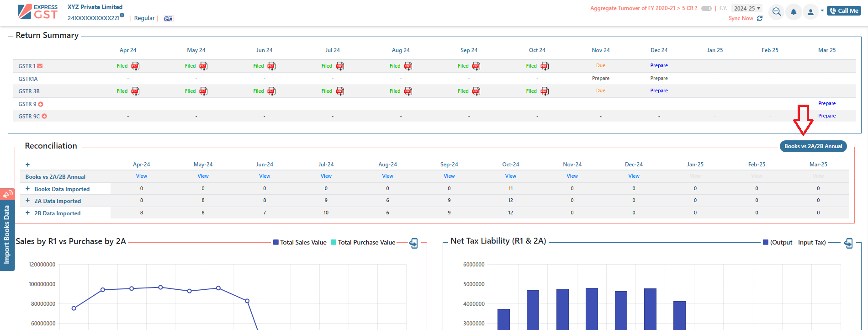This screenshot has width=868, height=330.
Task: Toggle Total Purchase Value legend swatch
Action: 333,242
